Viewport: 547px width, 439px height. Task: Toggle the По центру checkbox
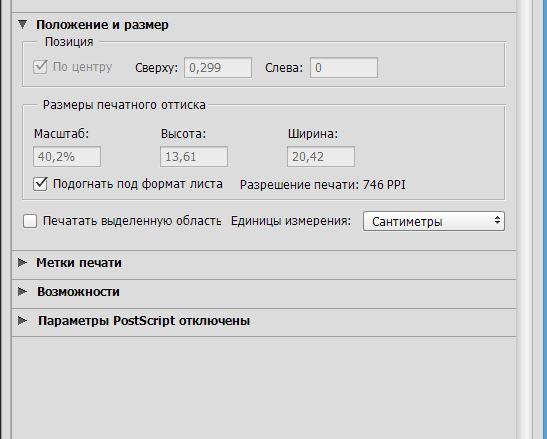pos(40,66)
